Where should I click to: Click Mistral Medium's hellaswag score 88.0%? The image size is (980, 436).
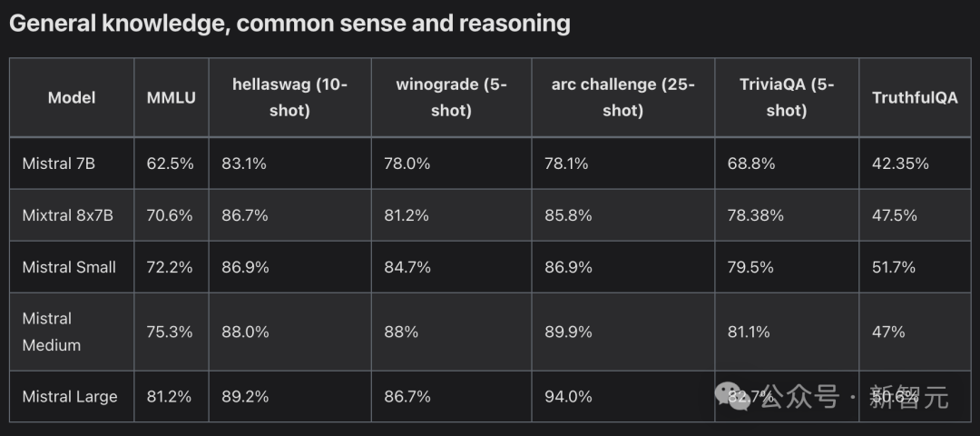[245, 332]
